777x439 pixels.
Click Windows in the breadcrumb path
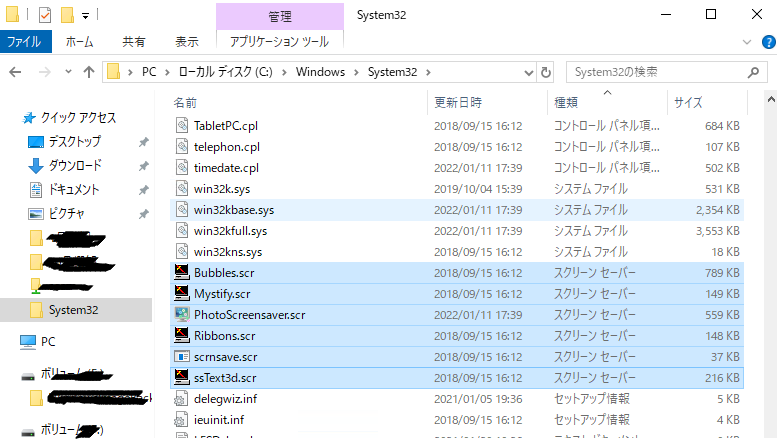click(320, 72)
